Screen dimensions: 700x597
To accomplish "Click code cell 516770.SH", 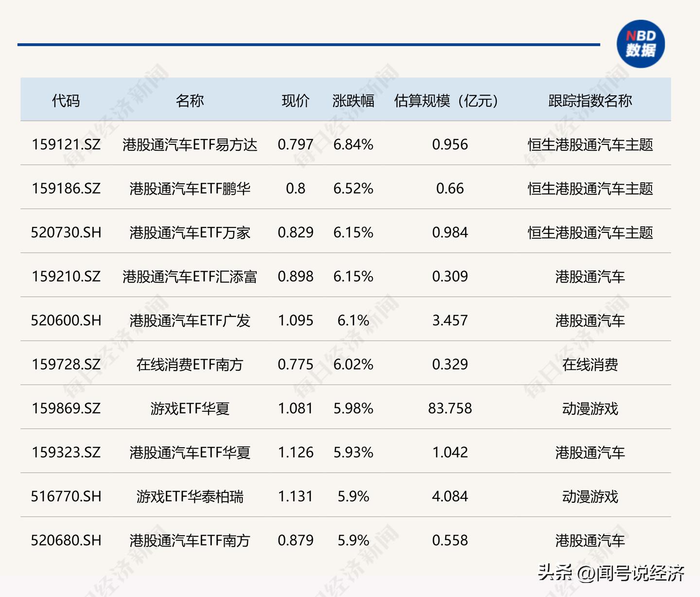I will 66,496.
